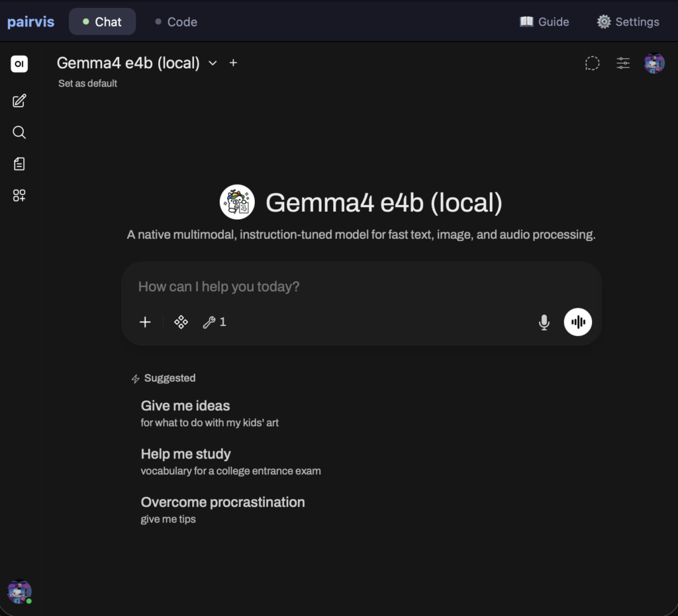Select the Gemma4 e4b (local) model selector

[128, 63]
